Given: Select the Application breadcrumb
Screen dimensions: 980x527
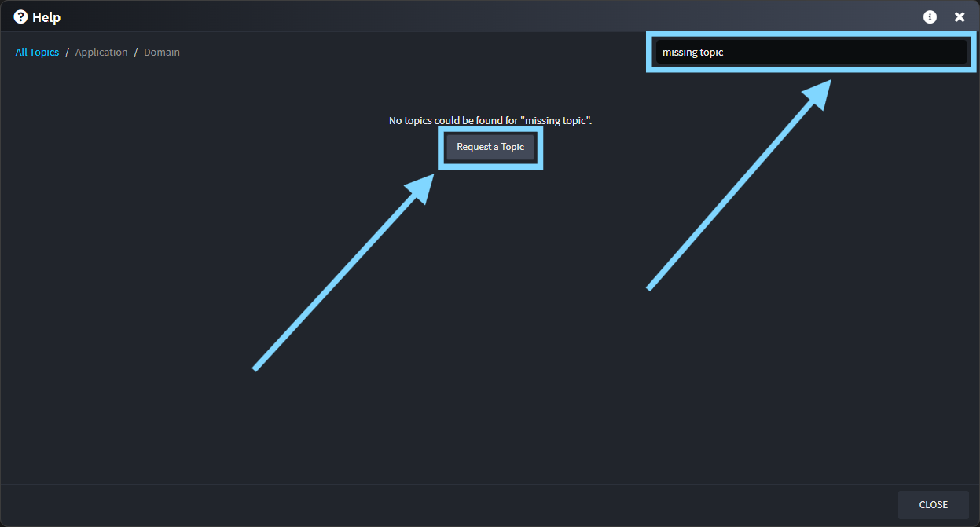Looking at the screenshot, I should coord(101,53).
